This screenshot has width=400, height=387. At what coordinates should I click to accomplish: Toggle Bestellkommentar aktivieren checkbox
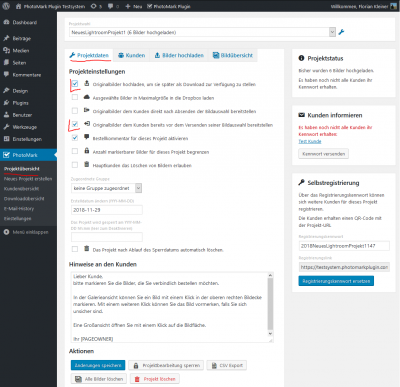(x=75, y=138)
